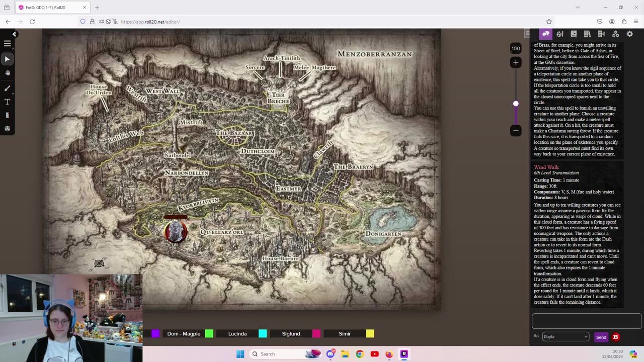Open the Windows Start menu
The height and width of the screenshot is (362, 644).
[x=240, y=354]
